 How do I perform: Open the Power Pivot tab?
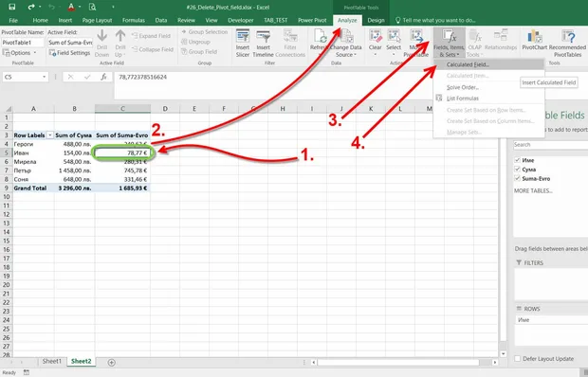coord(312,20)
